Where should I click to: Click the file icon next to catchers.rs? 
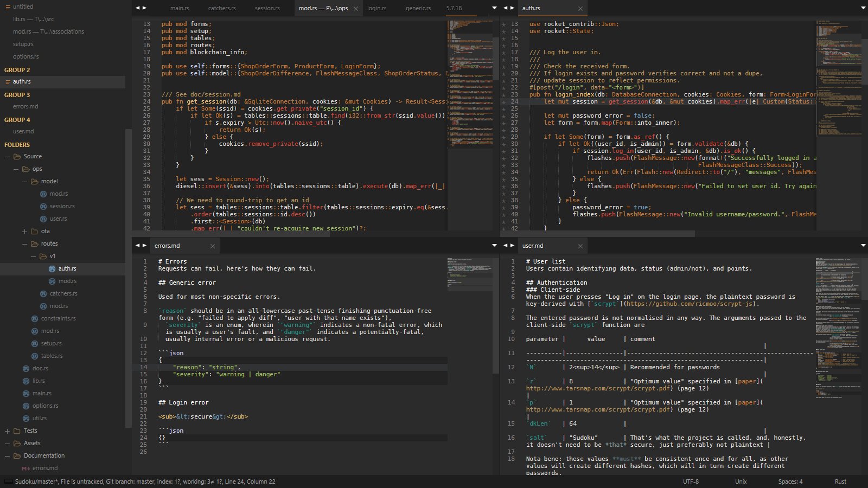coord(44,293)
